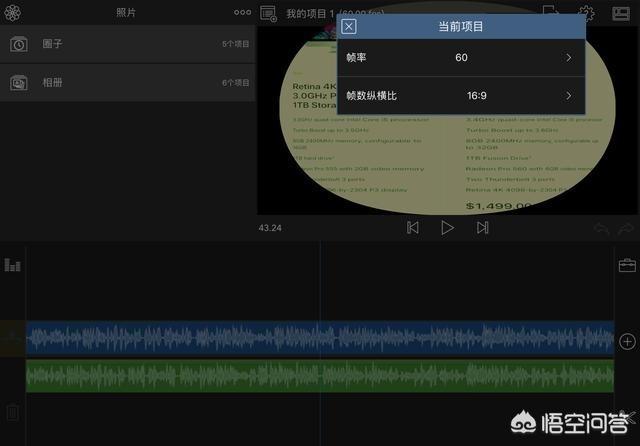This screenshot has width=640, height=446.
Task: Skip to previous clip
Action: coord(413,228)
